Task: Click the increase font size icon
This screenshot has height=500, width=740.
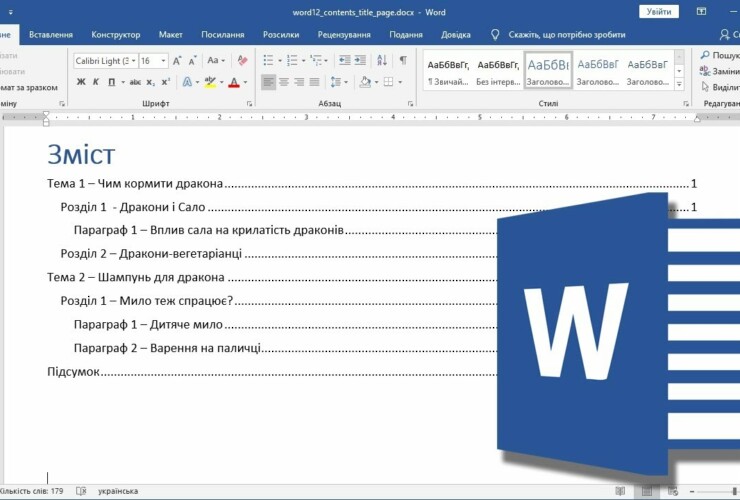Action: tap(177, 60)
